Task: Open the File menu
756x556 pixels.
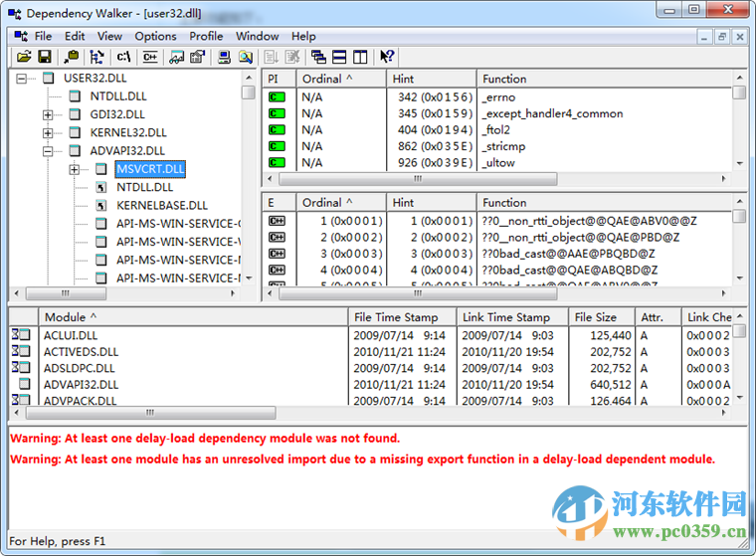Action: click(43, 36)
